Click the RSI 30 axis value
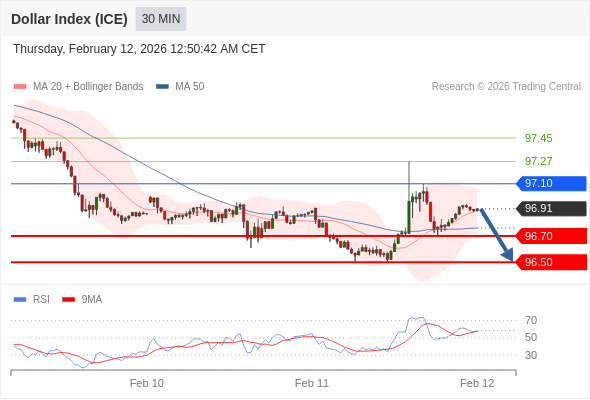The image size is (590, 400). click(531, 355)
